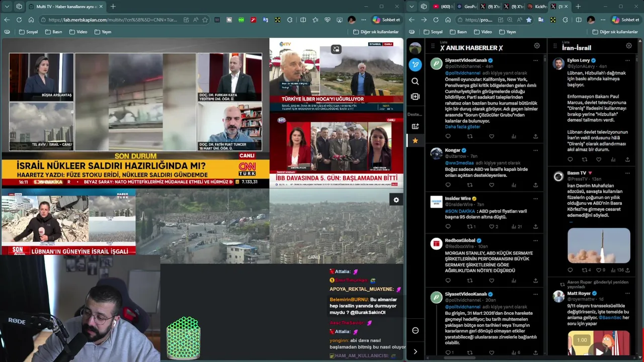View analytics of the Eylon Levy post

click(613, 159)
